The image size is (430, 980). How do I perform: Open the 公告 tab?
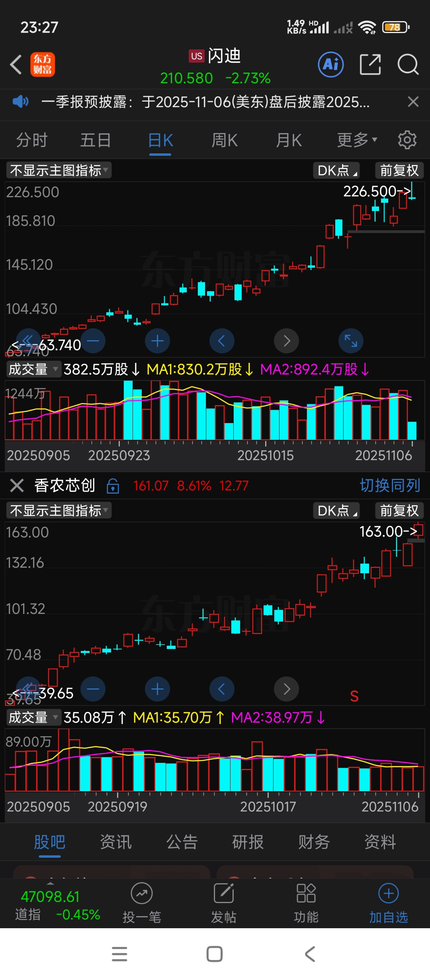(x=182, y=842)
